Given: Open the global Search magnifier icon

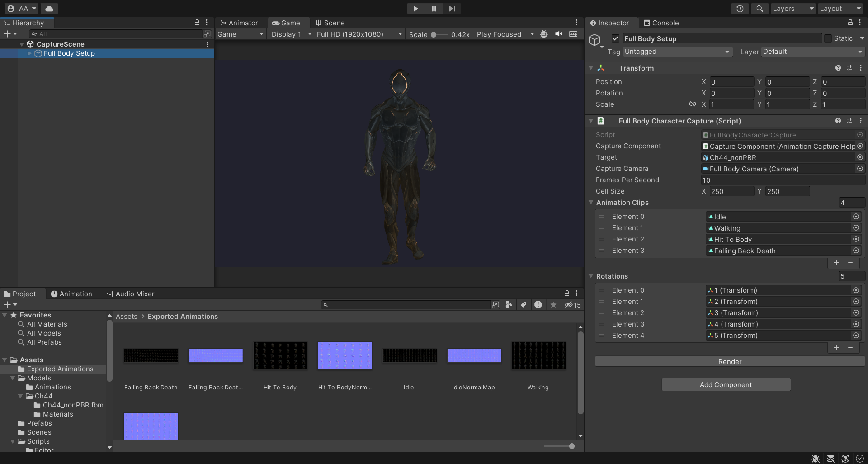Looking at the screenshot, I should tap(760, 9).
